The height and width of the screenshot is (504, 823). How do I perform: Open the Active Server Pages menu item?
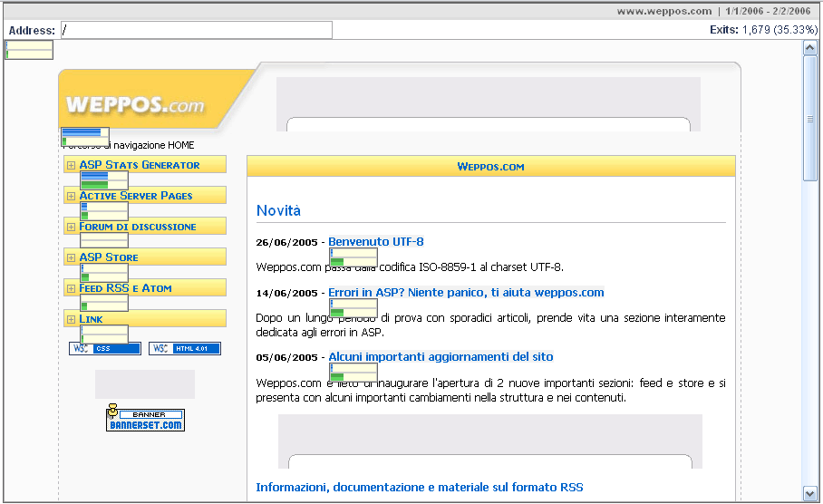[x=136, y=196]
